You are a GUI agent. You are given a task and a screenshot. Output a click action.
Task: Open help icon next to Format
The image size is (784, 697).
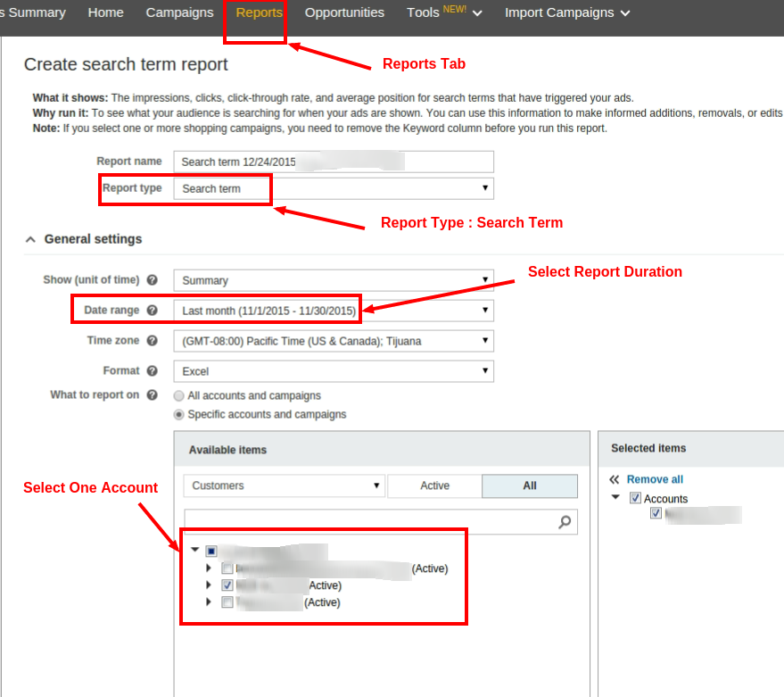[x=152, y=370]
